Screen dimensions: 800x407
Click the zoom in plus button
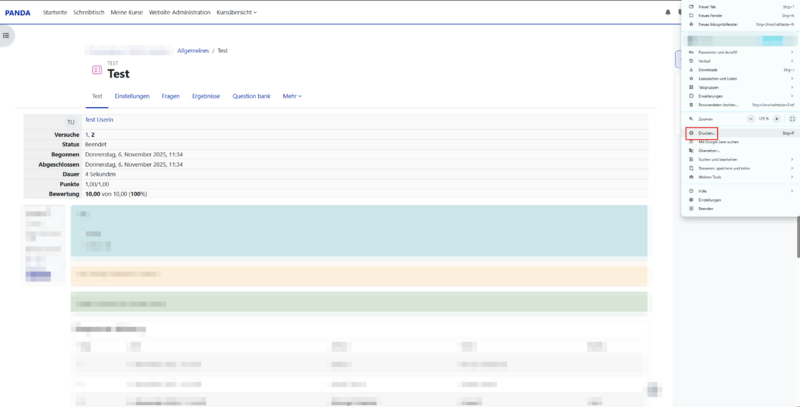coord(777,118)
